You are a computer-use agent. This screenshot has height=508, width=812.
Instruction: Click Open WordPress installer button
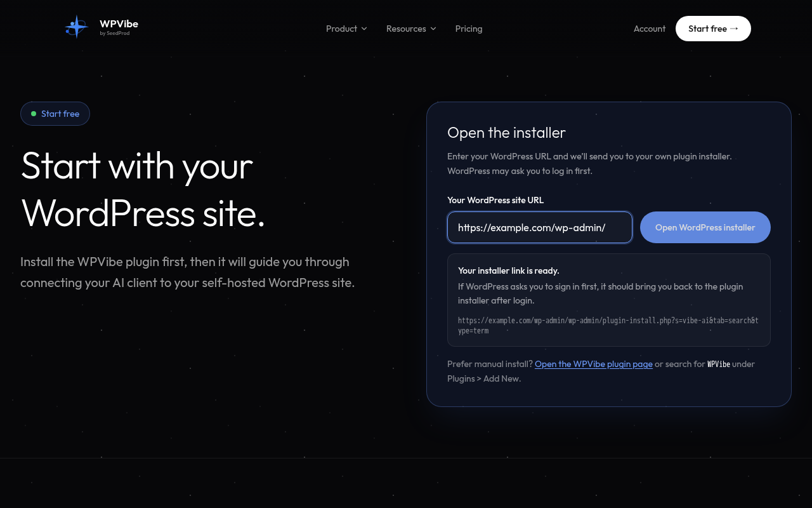705,227
